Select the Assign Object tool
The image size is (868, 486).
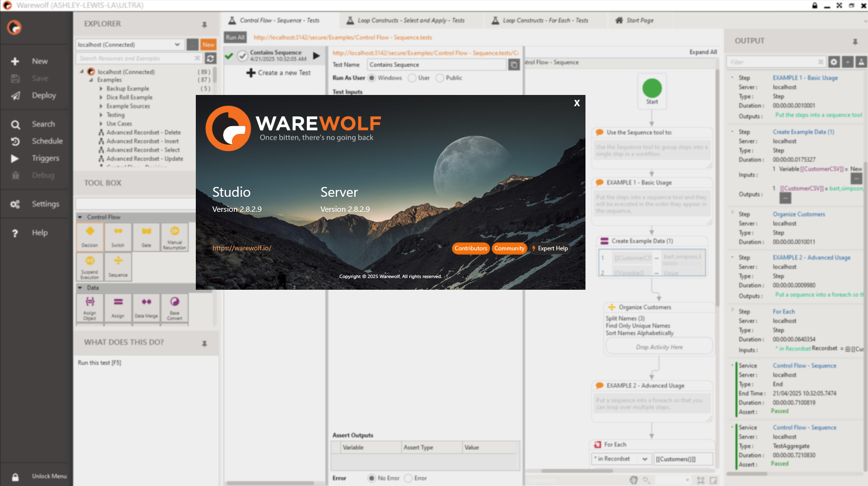(x=90, y=308)
